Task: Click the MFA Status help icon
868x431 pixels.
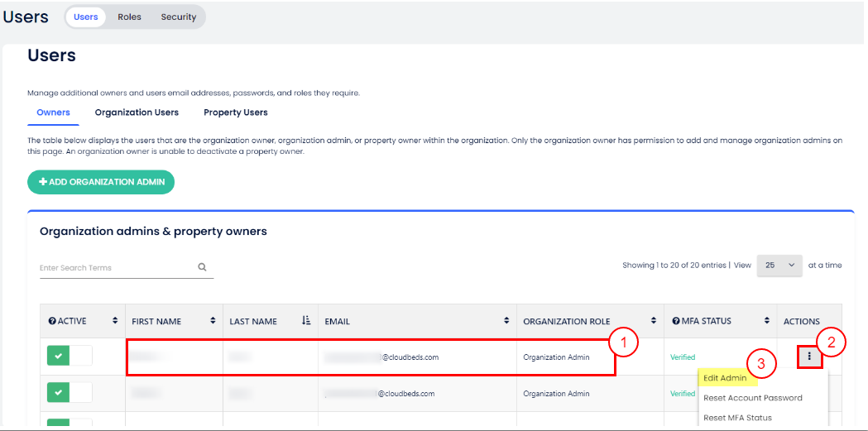Action: [674, 321]
